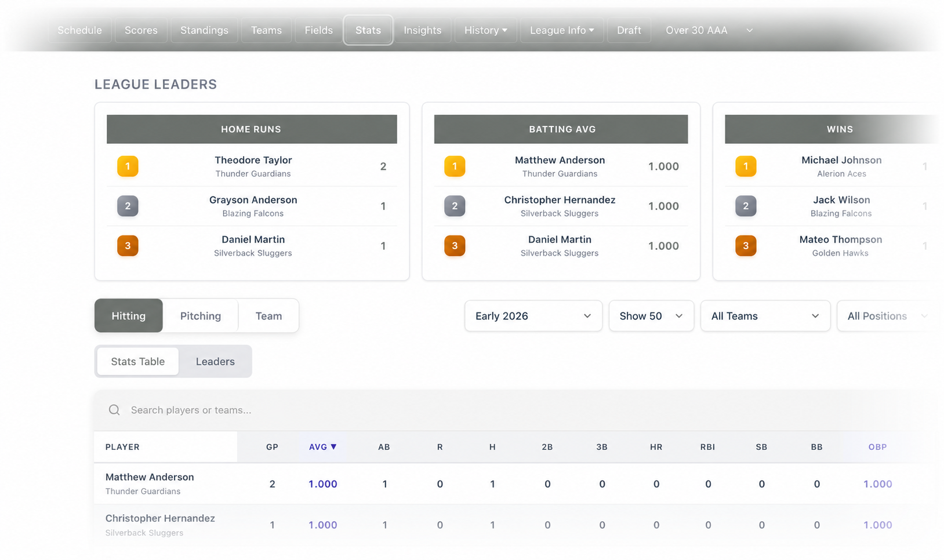The height and width of the screenshot is (560, 944).
Task: Toggle to the Leaders view
Action: click(215, 361)
